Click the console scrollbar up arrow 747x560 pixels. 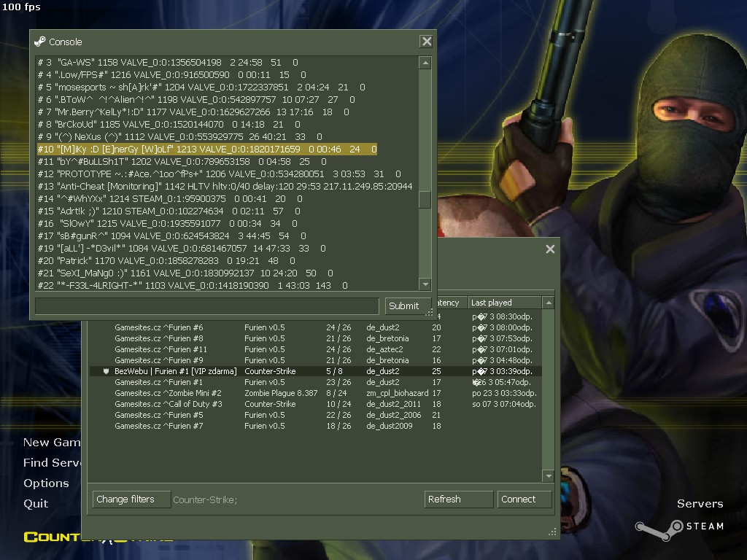click(425, 63)
